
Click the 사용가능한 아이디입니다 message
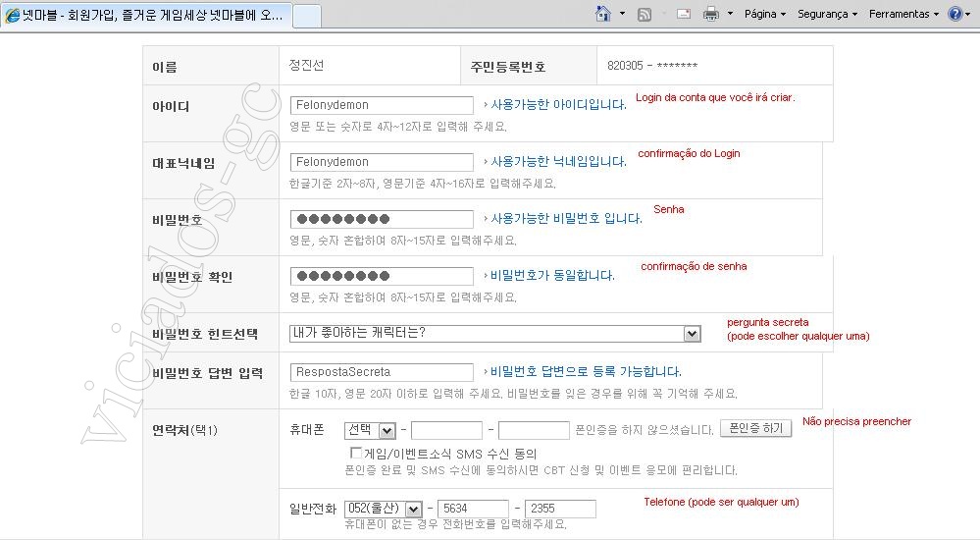click(x=559, y=104)
